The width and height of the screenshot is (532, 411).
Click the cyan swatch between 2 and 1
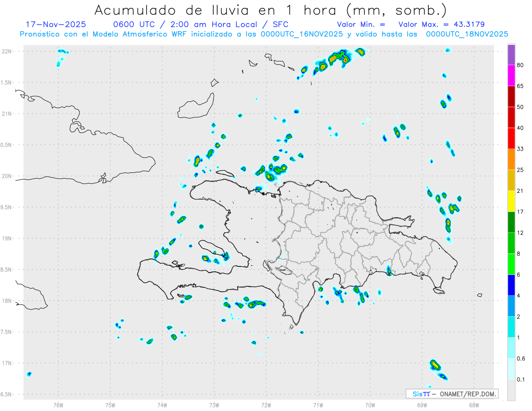coord(511,327)
